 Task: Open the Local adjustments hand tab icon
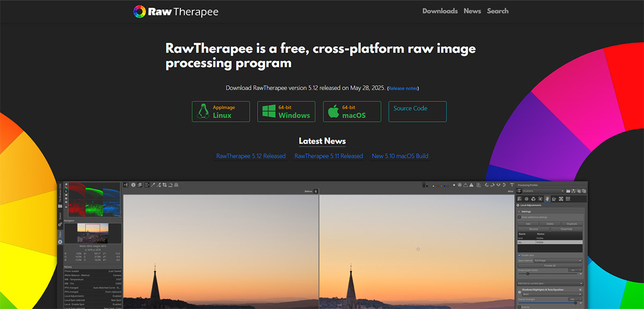point(547,198)
